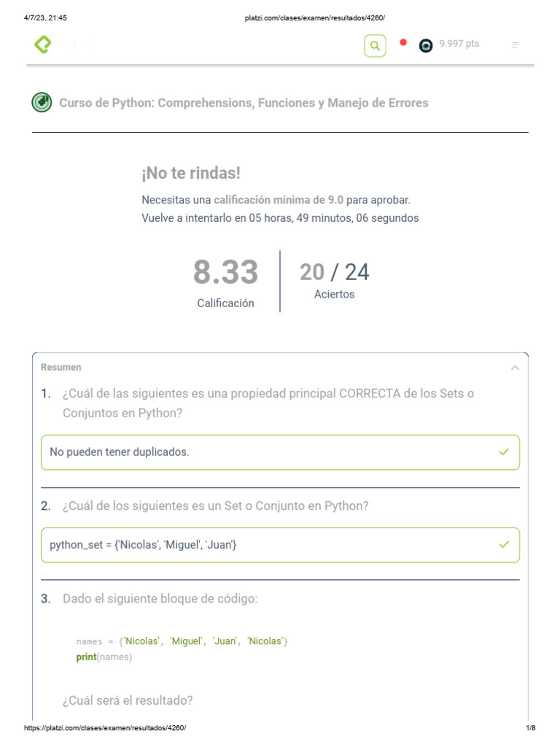Click the Platzi logo icon
The width and height of the screenshot is (560, 747).
tap(43, 45)
